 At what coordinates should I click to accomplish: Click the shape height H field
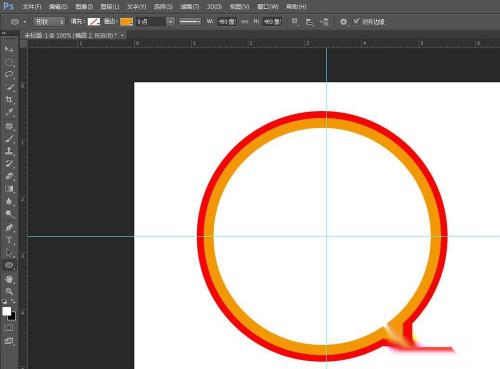(x=273, y=22)
